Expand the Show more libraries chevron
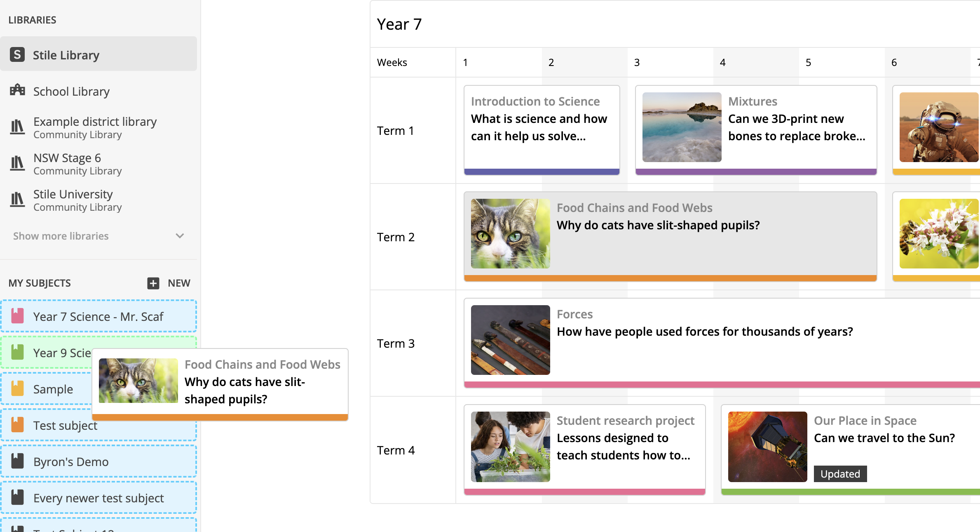The image size is (980, 532). 180,236
